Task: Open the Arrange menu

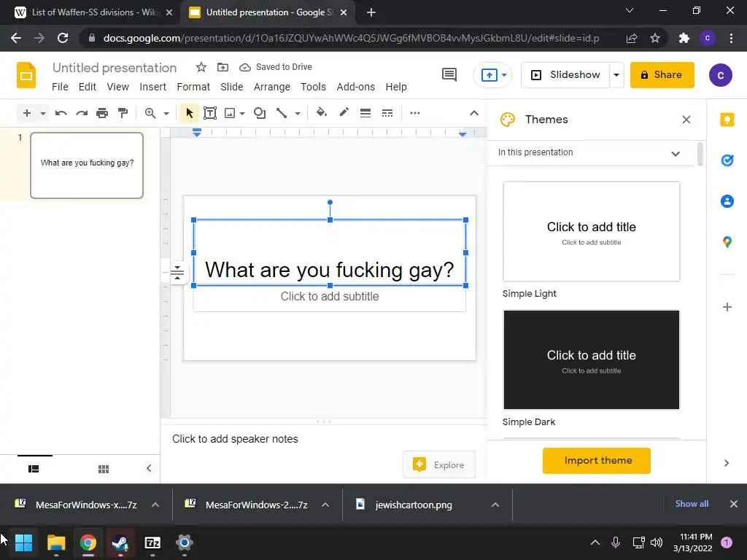Action: click(272, 87)
